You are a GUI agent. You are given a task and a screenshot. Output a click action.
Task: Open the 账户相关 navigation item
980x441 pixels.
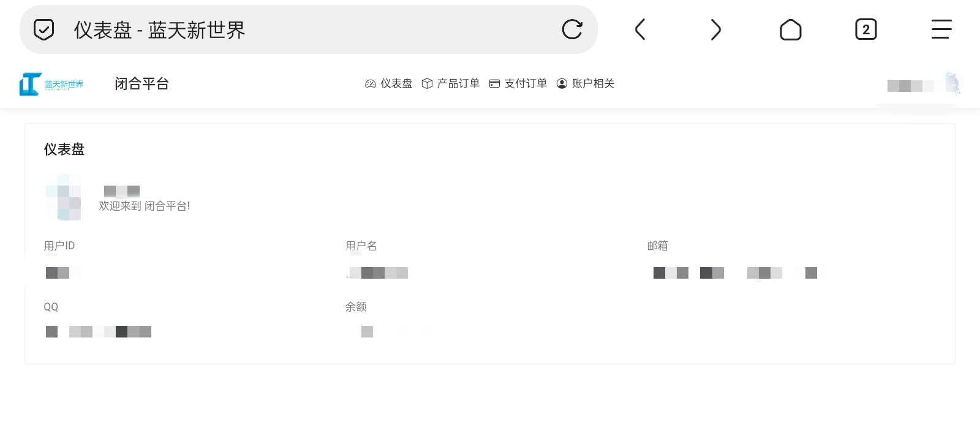point(586,84)
